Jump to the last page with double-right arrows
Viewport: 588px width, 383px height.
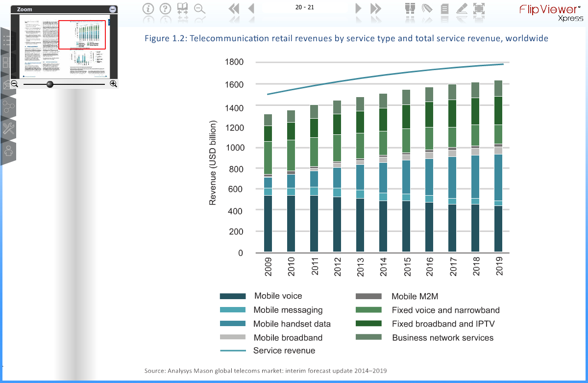pyautogui.click(x=376, y=8)
